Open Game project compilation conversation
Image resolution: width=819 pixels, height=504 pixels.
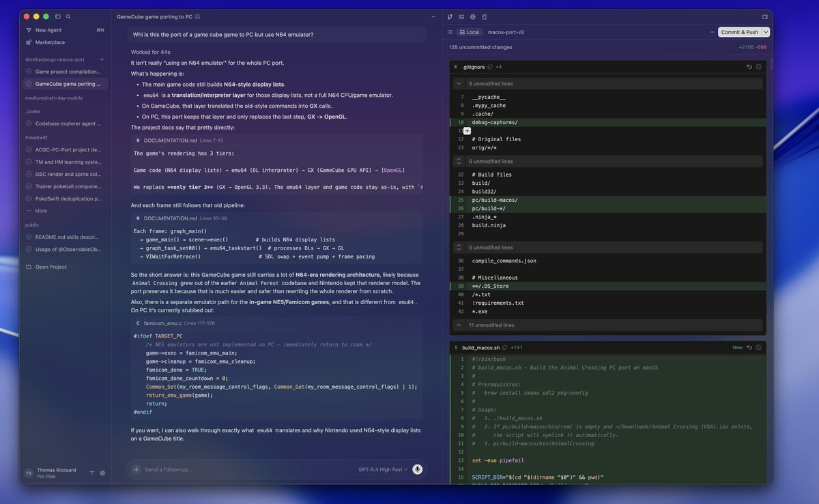coord(65,72)
